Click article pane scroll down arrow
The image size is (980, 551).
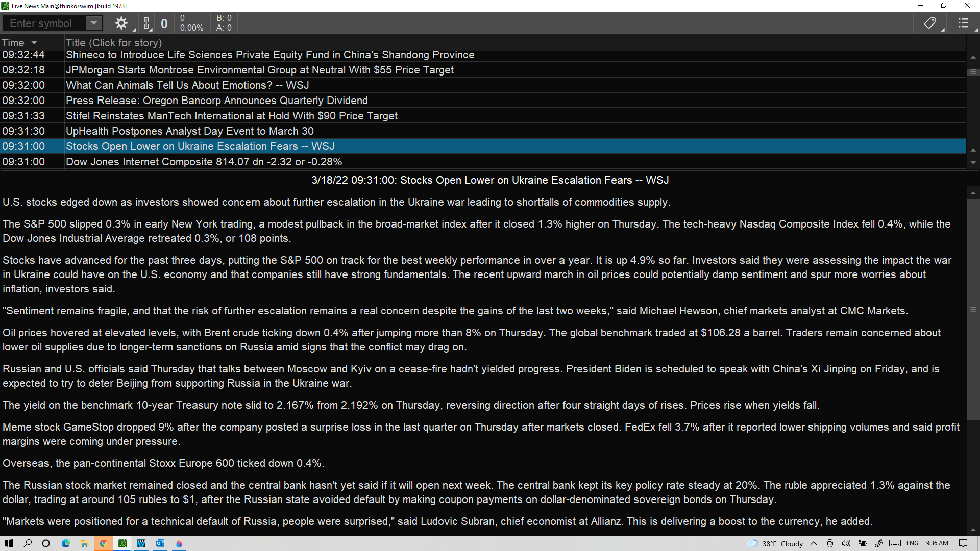coord(973,530)
